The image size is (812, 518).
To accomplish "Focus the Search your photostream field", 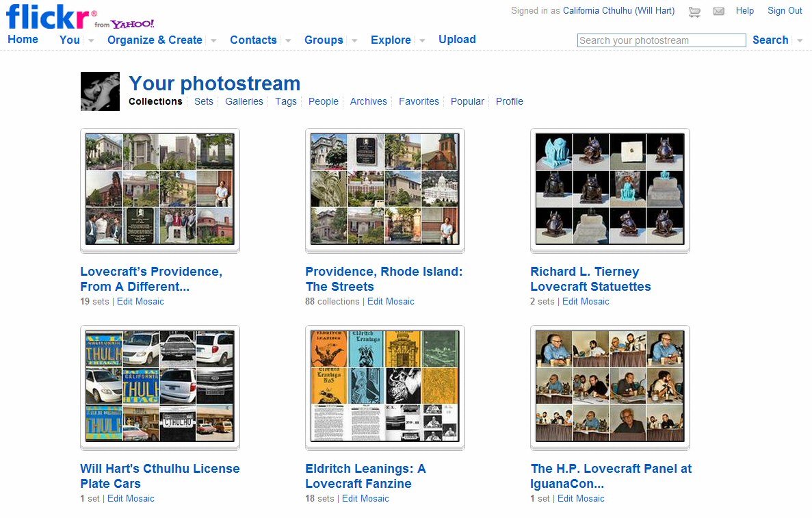I will pos(661,40).
